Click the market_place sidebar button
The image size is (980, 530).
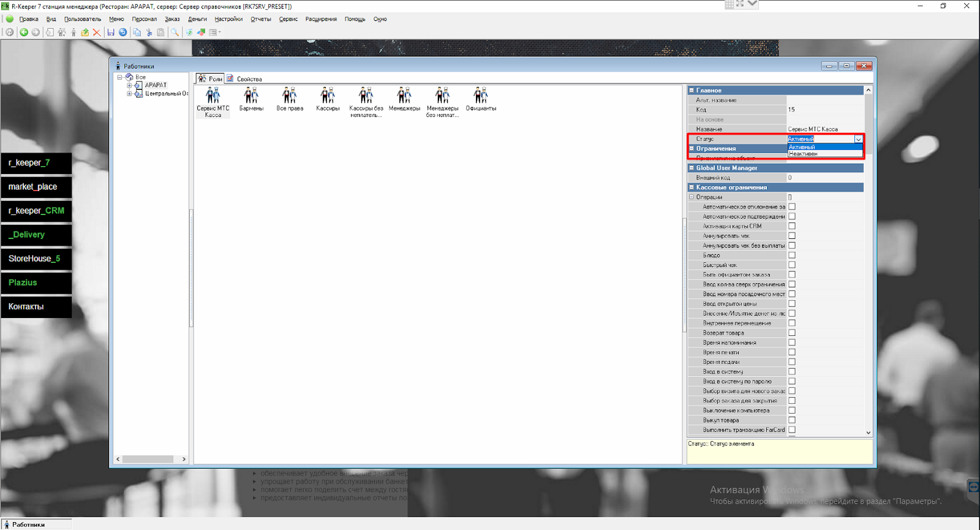pyautogui.click(x=36, y=187)
